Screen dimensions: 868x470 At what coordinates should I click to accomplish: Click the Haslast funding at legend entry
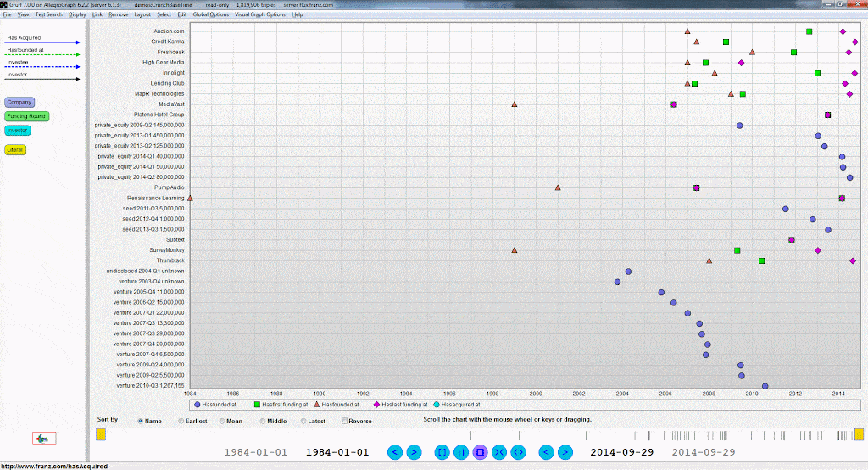tap(401, 405)
